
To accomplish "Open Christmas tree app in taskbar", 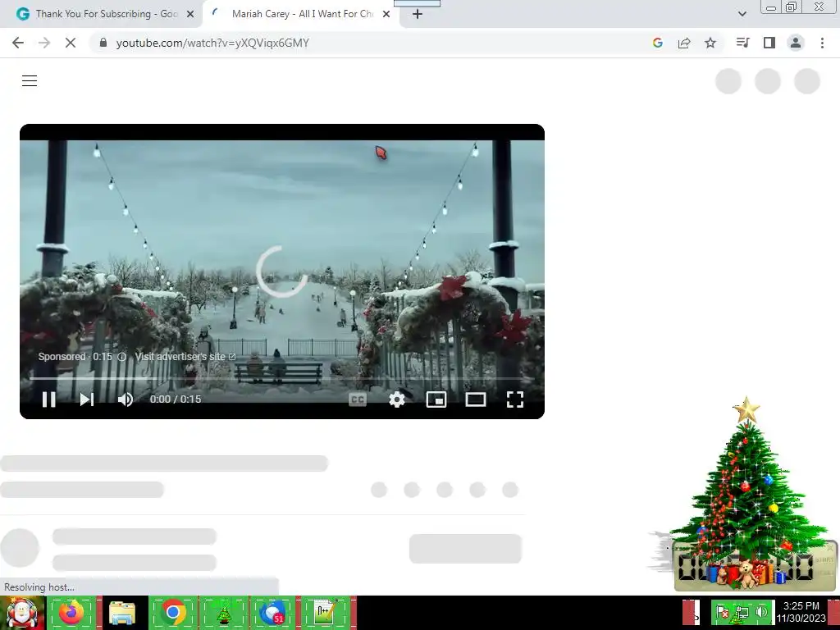I will pyautogui.click(x=223, y=613).
